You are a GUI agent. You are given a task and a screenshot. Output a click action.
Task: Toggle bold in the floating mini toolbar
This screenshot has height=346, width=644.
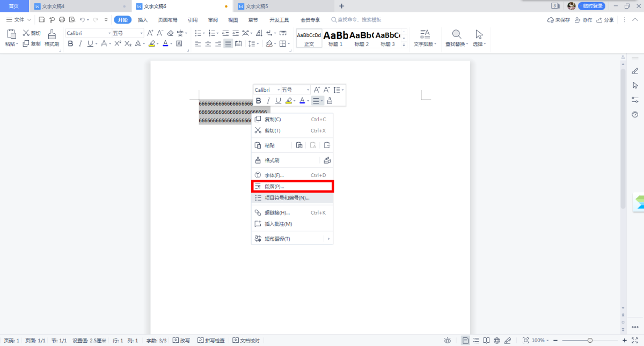point(258,100)
